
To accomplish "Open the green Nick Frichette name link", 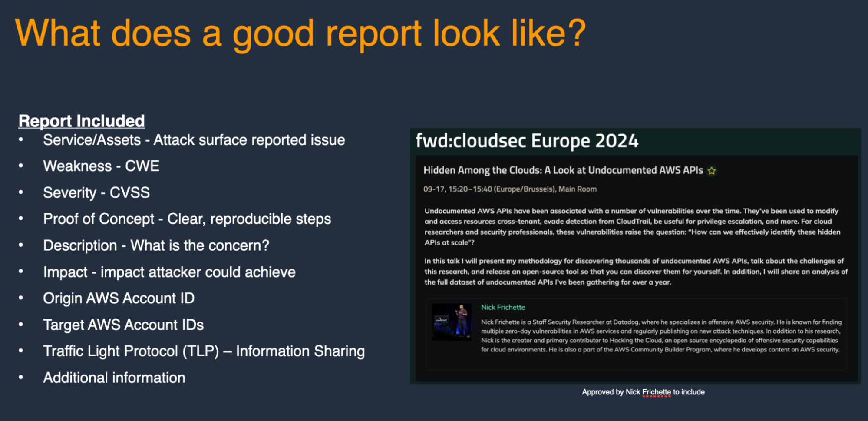I will [x=503, y=307].
